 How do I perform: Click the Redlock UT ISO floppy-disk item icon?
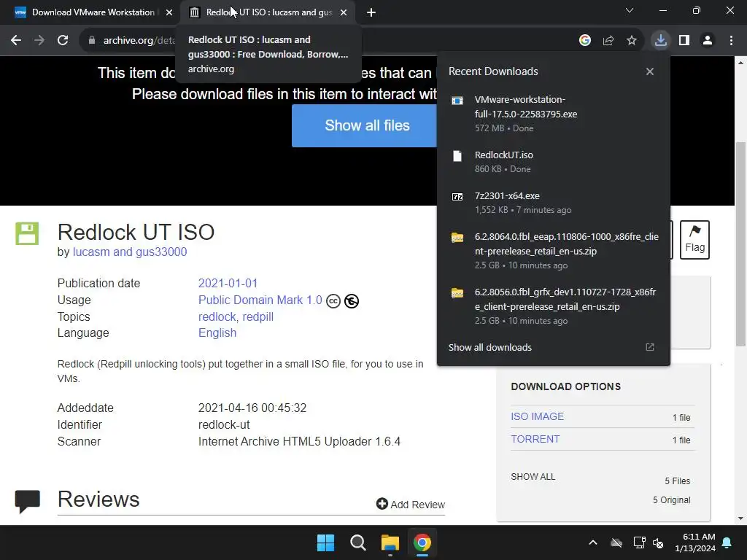point(27,233)
